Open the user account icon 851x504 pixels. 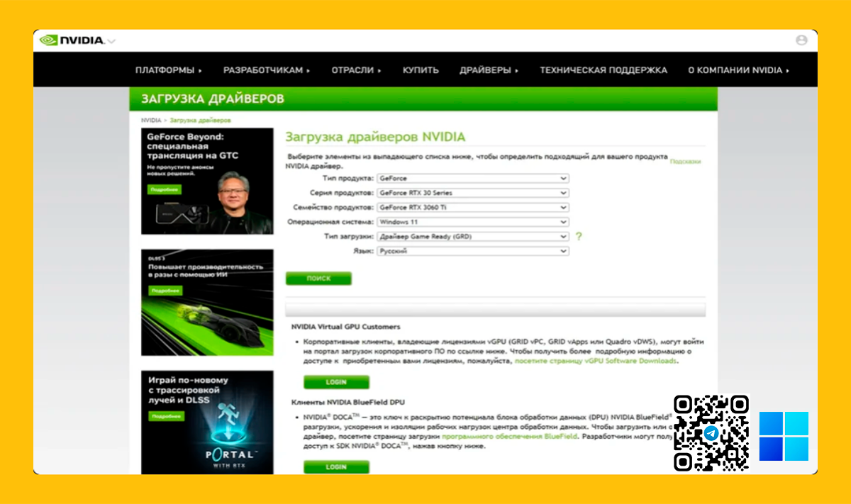pyautogui.click(x=801, y=40)
